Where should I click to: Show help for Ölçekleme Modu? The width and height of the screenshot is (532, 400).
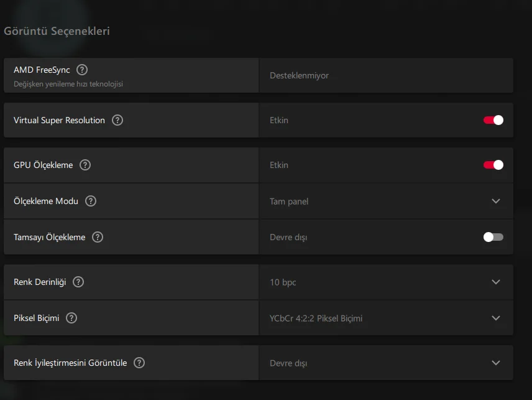coord(91,201)
